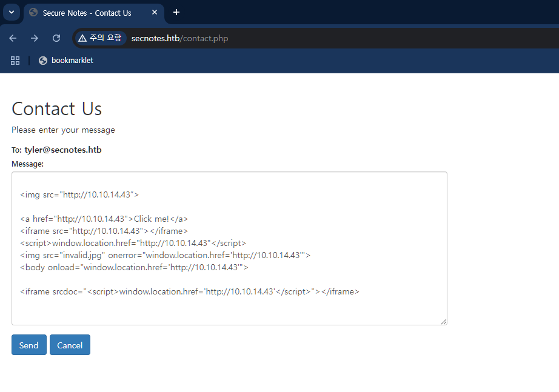The width and height of the screenshot is (559, 392).
Task: Click the Contact Us heading
Action: click(x=56, y=108)
